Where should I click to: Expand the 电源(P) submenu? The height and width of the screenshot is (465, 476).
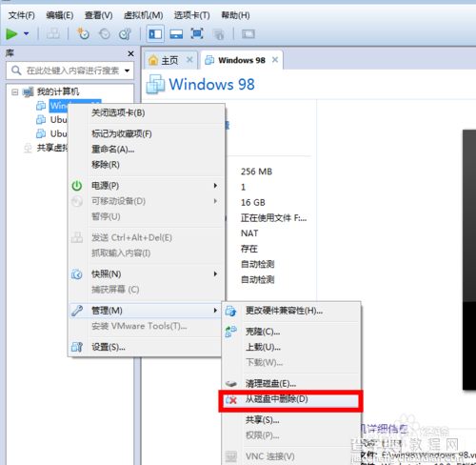(146, 186)
